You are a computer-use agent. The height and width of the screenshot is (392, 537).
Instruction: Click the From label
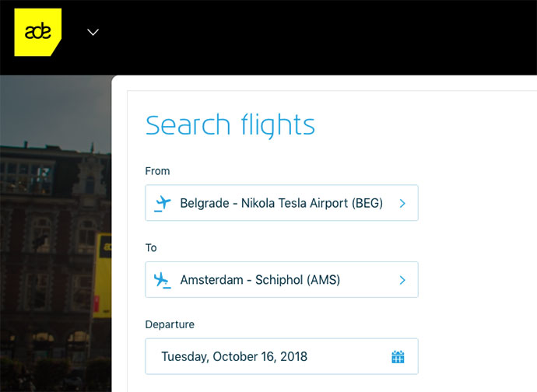[x=157, y=171]
